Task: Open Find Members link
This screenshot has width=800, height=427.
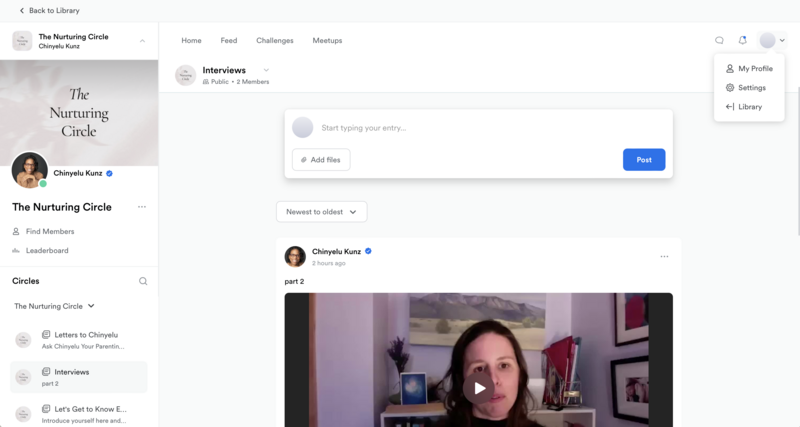Action: pos(50,232)
